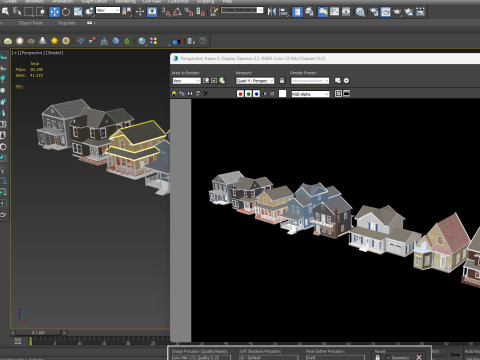Open the [Shaded] viewport shading menu
This screenshot has width=480, height=360.
point(54,53)
